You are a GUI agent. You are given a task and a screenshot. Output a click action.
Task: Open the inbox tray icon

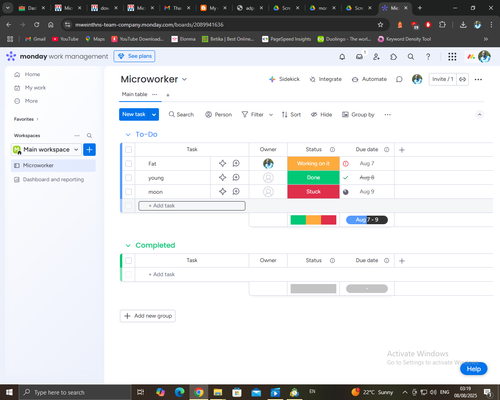(x=359, y=57)
